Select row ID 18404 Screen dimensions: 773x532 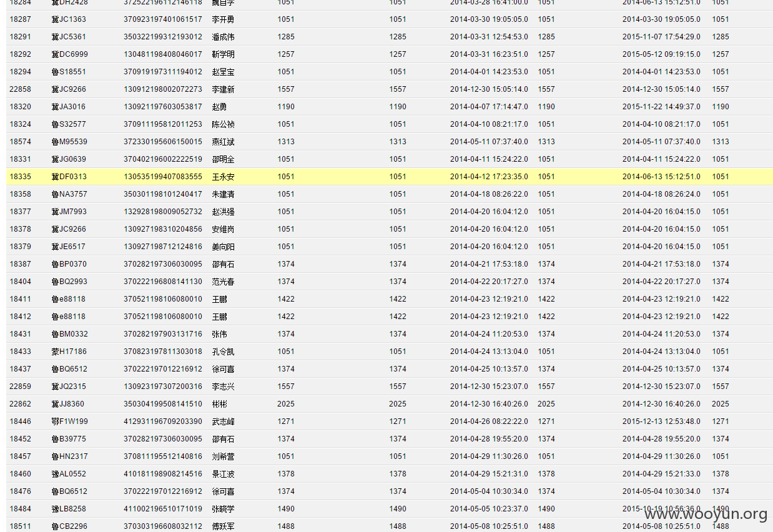(x=20, y=282)
